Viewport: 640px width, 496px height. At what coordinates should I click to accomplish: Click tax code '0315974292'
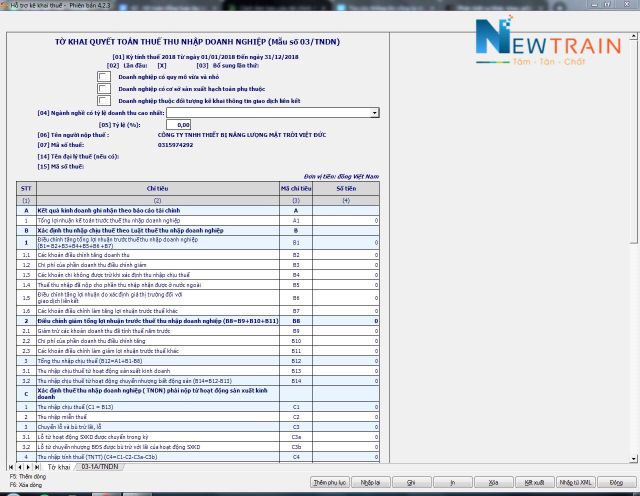(x=176, y=145)
